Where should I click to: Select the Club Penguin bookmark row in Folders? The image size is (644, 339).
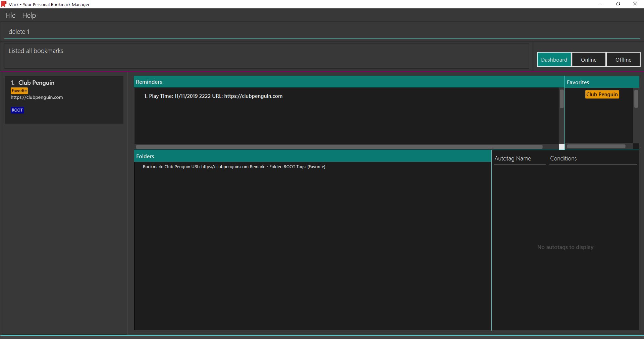tap(234, 167)
